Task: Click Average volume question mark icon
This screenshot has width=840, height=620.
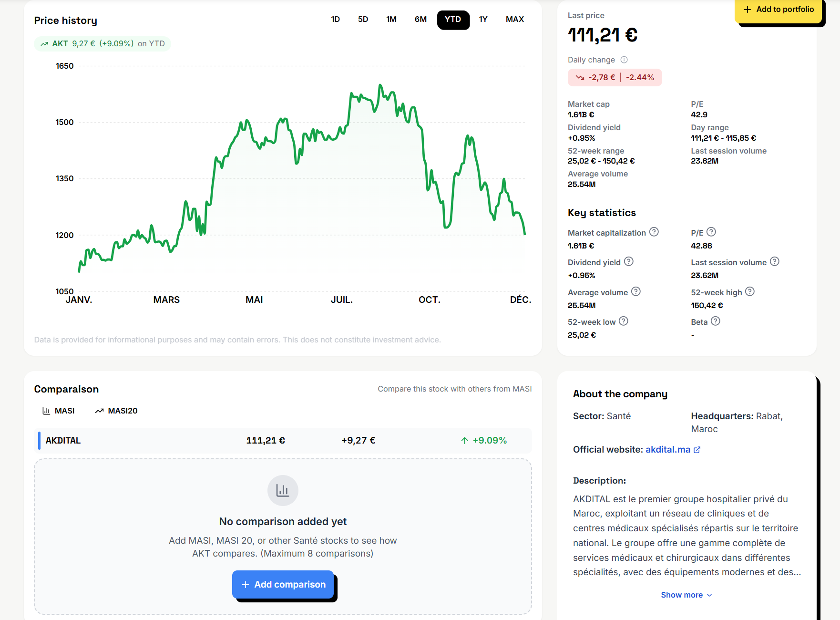Action: [636, 292]
